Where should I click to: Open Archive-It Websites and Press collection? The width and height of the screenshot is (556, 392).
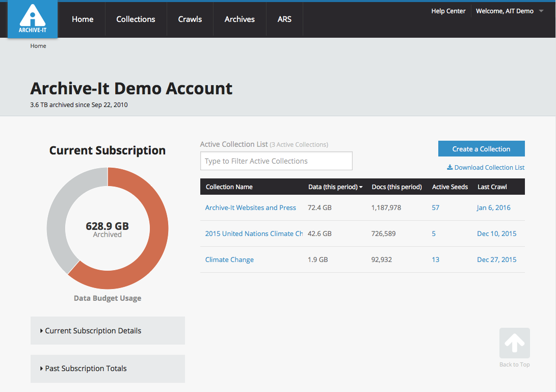tap(250, 207)
